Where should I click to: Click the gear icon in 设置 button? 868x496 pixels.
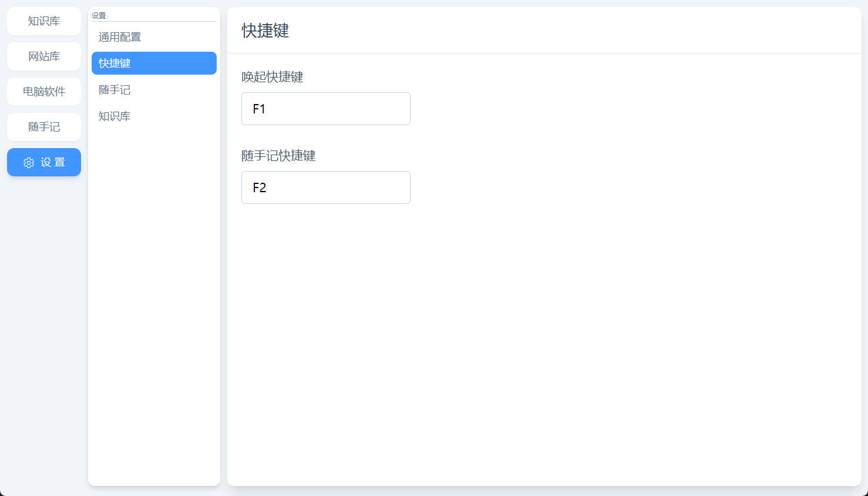29,163
